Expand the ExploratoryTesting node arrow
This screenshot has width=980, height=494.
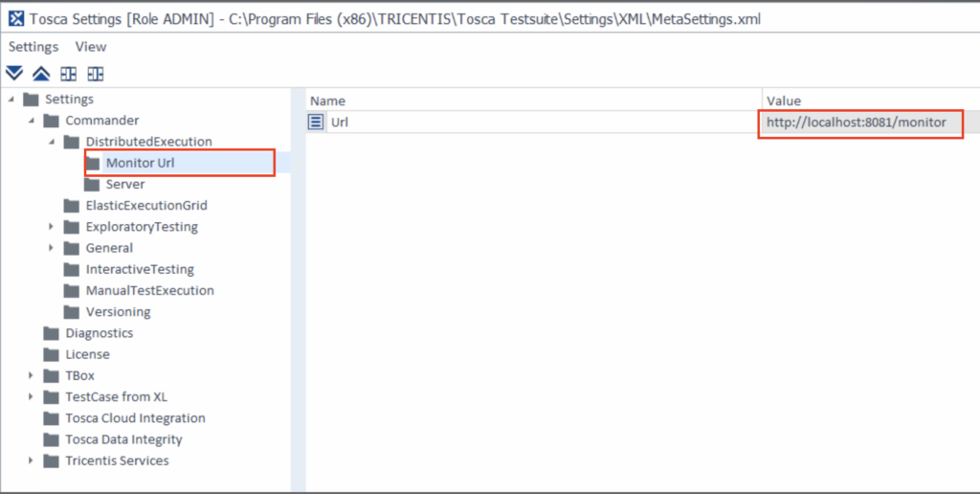click(x=52, y=226)
